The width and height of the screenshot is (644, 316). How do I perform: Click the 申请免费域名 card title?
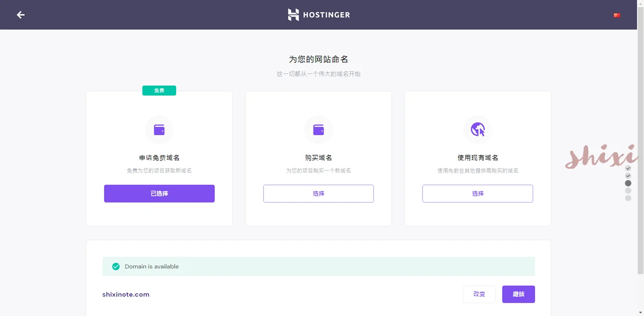coord(159,158)
